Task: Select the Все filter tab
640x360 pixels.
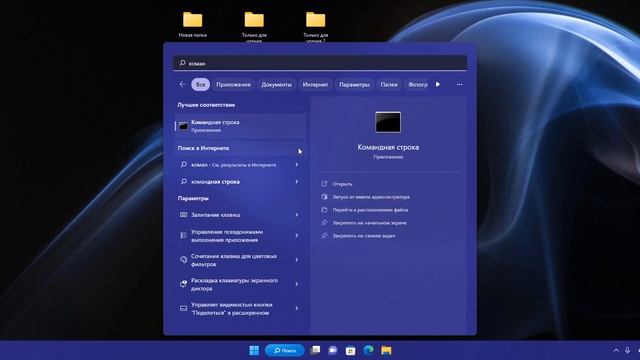Action: pos(200,84)
